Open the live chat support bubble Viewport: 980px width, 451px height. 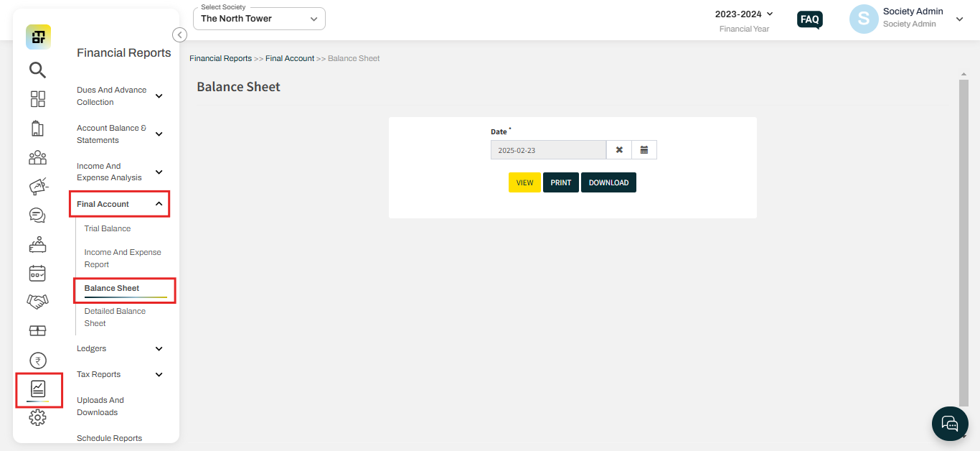click(x=950, y=423)
